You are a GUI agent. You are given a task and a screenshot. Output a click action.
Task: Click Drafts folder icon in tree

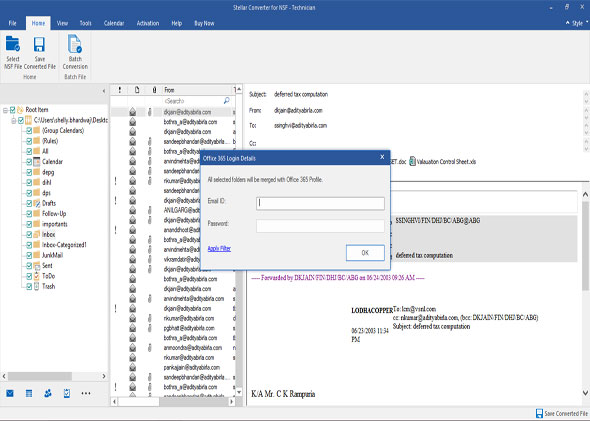[36, 203]
